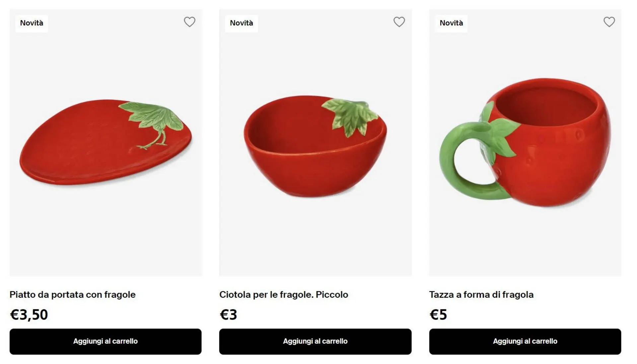Open the strawberry-shaped mug image
The height and width of the screenshot is (364, 637).
pos(525,142)
